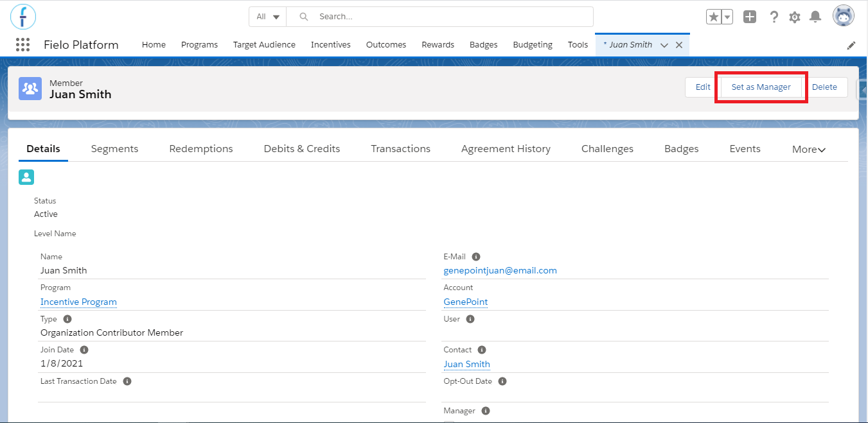Close the Juan Smith tab
Viewport: 868px width, 423px height.
[x=679, y=45]
